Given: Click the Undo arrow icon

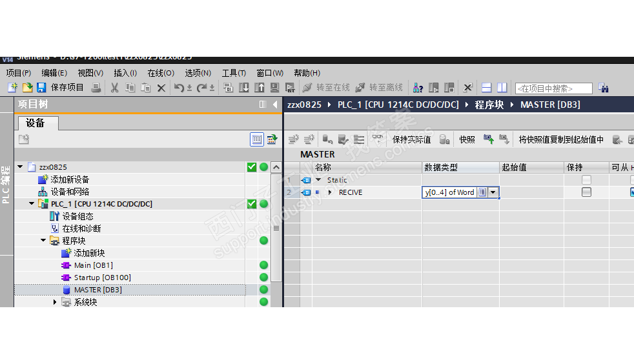Looking at the screenshot, I should [x=179, y=88].
